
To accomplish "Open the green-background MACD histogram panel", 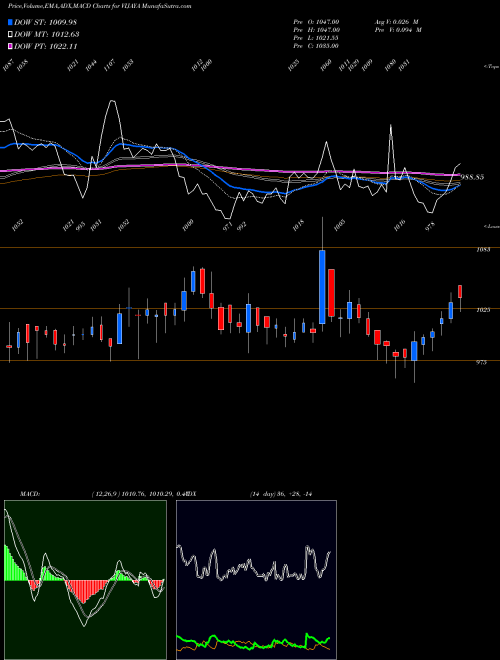I will click(85, 580).
